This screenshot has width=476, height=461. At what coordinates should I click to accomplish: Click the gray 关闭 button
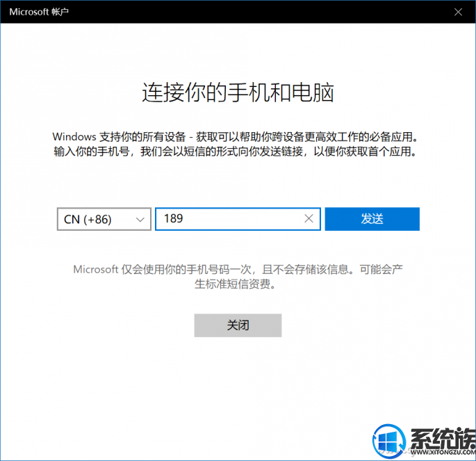coord(238,325)
